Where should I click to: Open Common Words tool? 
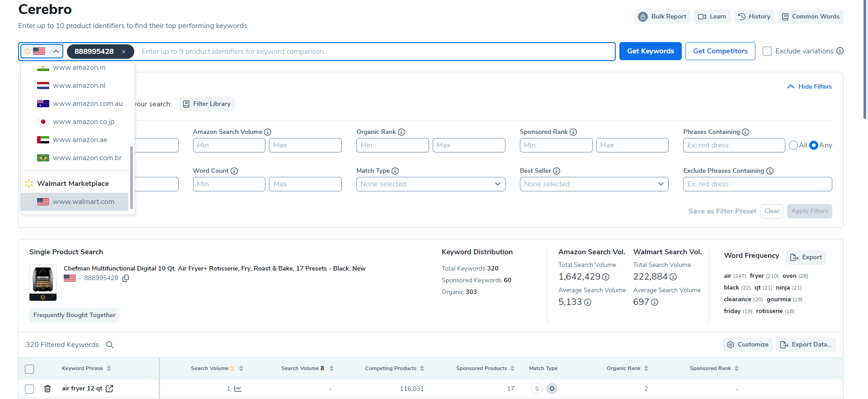(811, 17)
